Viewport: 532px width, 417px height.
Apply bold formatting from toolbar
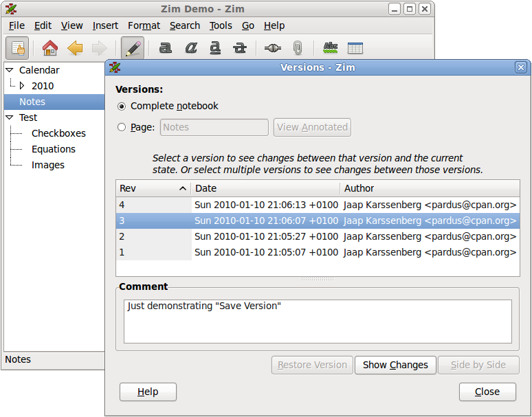(165, 48)
